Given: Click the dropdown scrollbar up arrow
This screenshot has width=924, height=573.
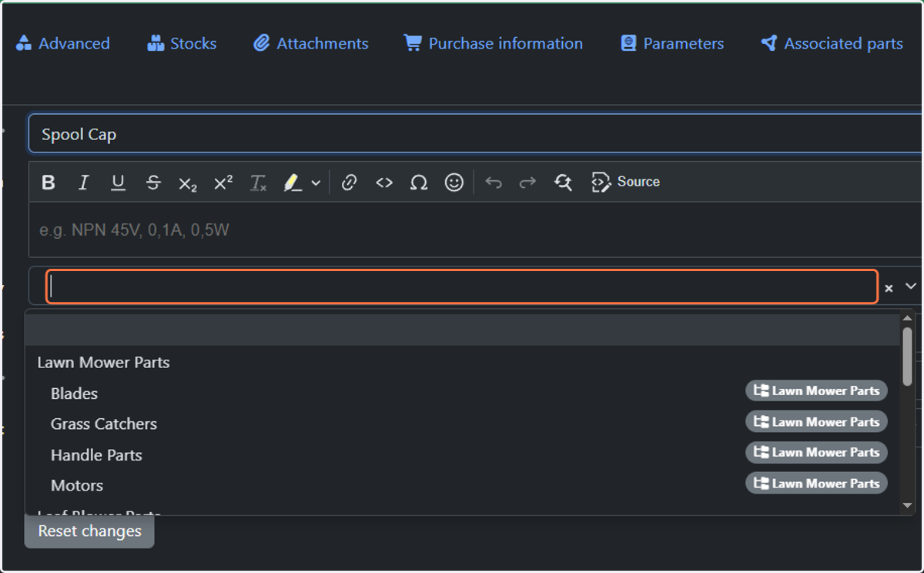Looking at the screenshot, I should [907, 319].
